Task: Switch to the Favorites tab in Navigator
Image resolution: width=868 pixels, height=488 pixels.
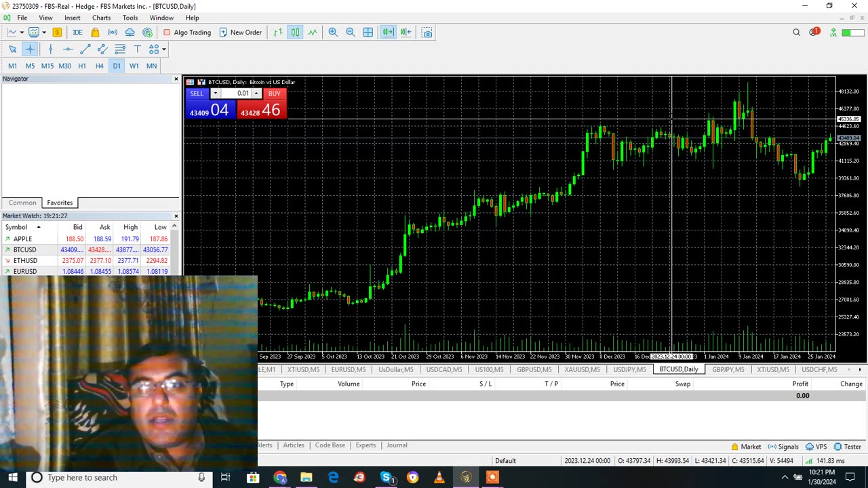Action: pyautogui.click(x=60, y=203)
